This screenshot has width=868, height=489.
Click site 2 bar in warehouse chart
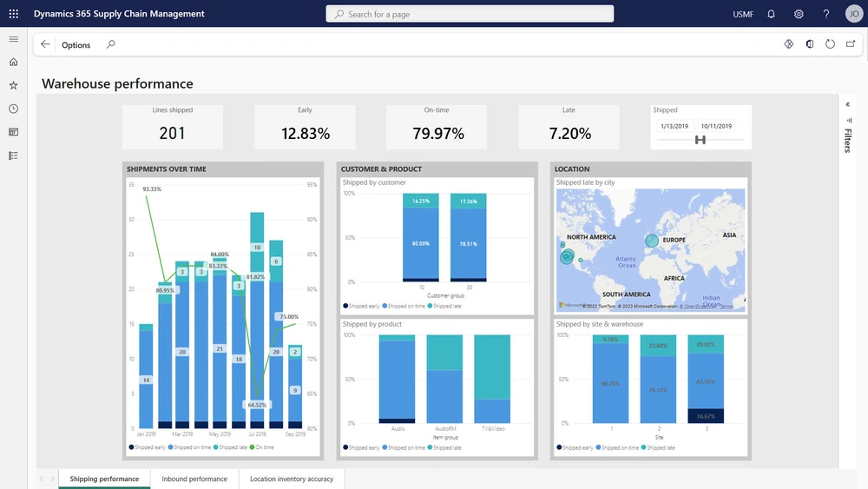click(x=658, y=380)
